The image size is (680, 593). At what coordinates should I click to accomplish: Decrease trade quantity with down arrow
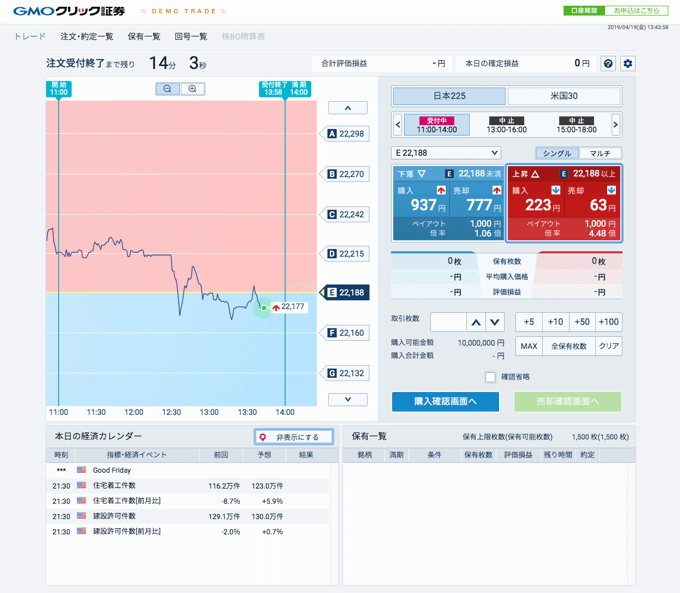(x=495, y=322)
